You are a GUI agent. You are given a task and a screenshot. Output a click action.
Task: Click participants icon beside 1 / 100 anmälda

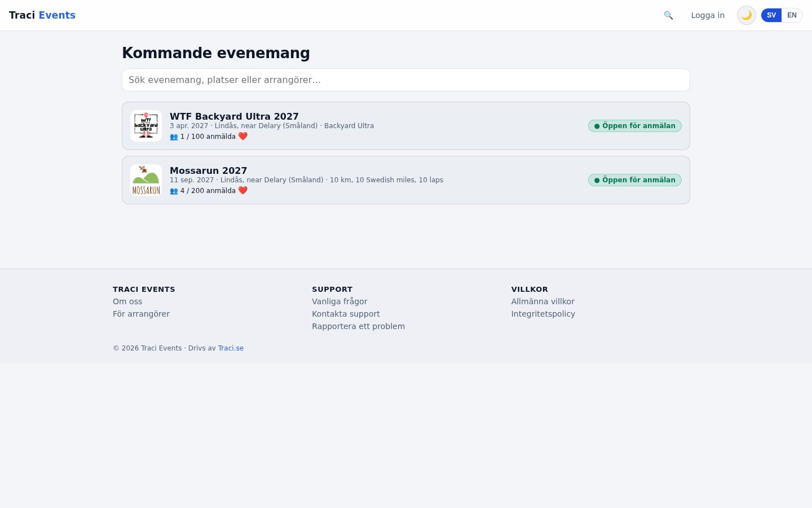coord(174,137)
